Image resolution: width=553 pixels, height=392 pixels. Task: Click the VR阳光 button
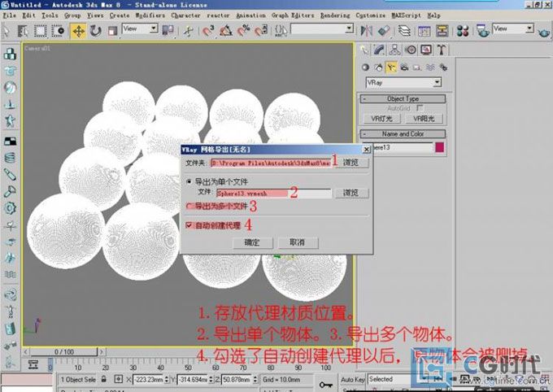(x=424, y=119)
